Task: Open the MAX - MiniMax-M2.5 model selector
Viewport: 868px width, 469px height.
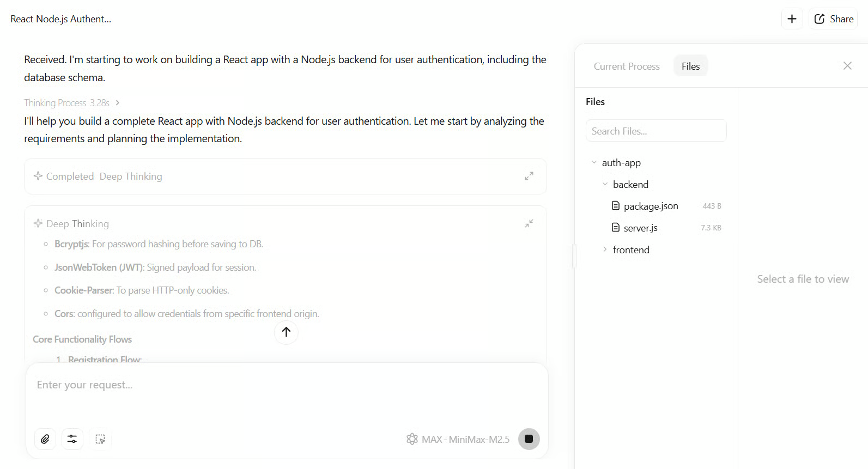Action: coord(458,439)
